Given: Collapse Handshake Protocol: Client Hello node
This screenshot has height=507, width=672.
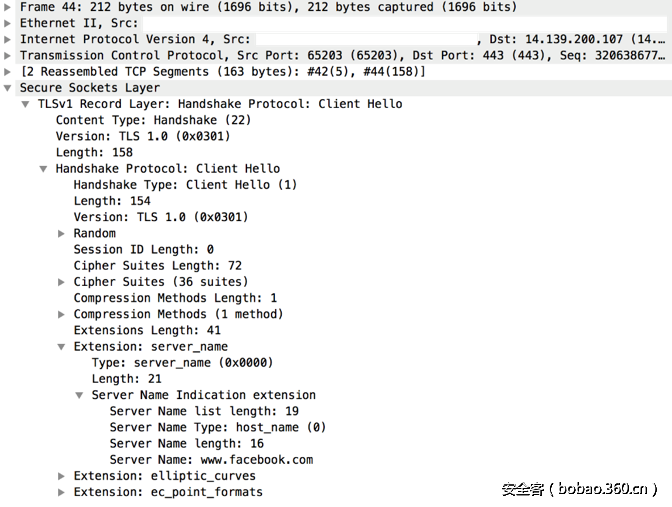Looking at the screenshot, I should (x=44, y=169).
